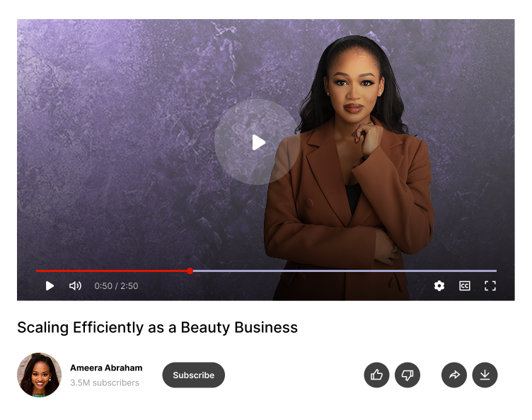Screen dimensions: 532x420
Task: Toggle closed captions with the CC icon
Action: click(x=465, y=285)
